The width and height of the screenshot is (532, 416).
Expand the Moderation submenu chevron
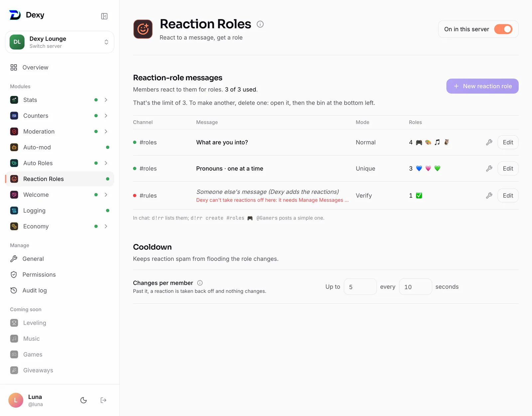coord(106,131)
